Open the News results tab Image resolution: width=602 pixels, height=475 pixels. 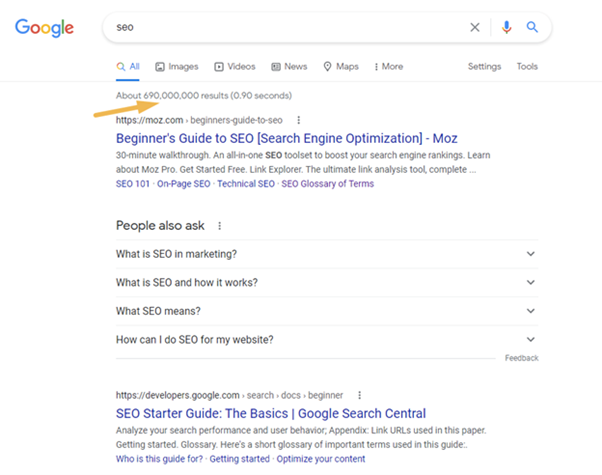click(289, 67)
